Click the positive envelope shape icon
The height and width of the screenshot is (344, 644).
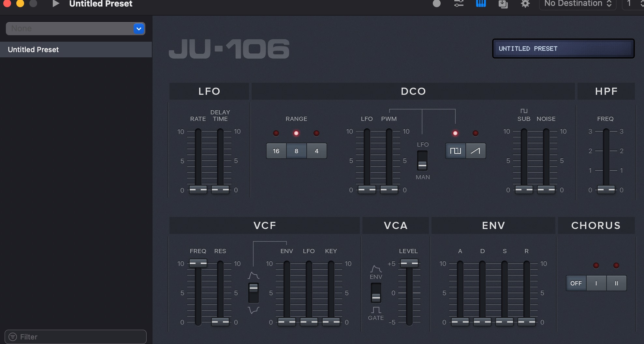tap(254, 276)
